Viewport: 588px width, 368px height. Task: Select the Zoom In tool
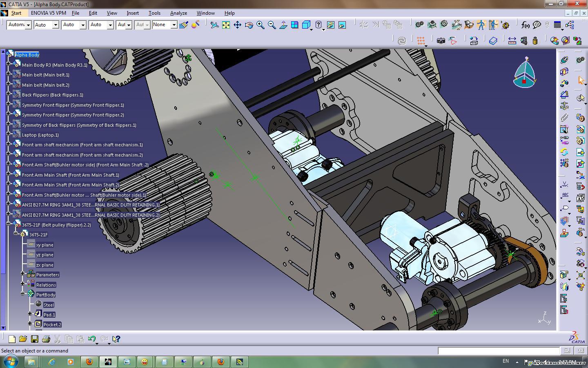tap(260, 25)
